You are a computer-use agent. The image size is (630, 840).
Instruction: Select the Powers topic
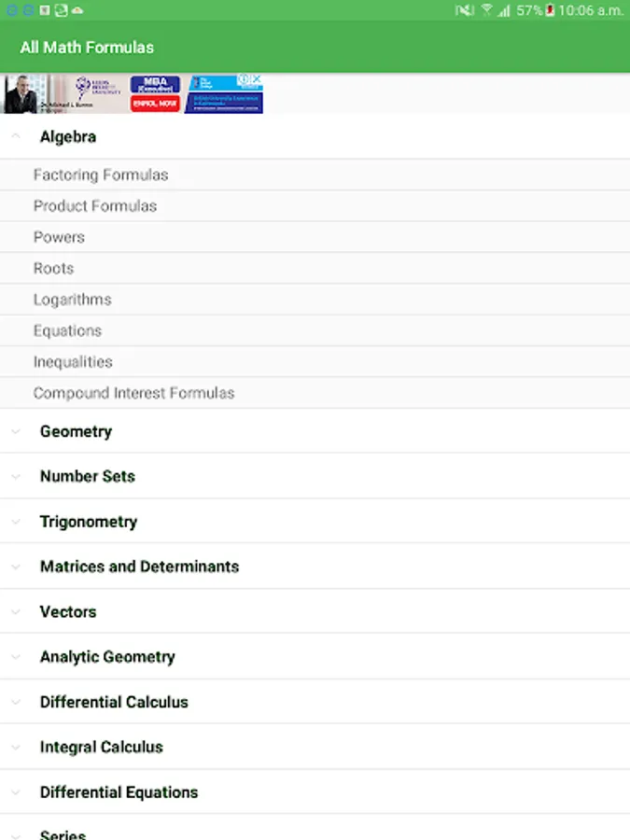tap(59, 237)
